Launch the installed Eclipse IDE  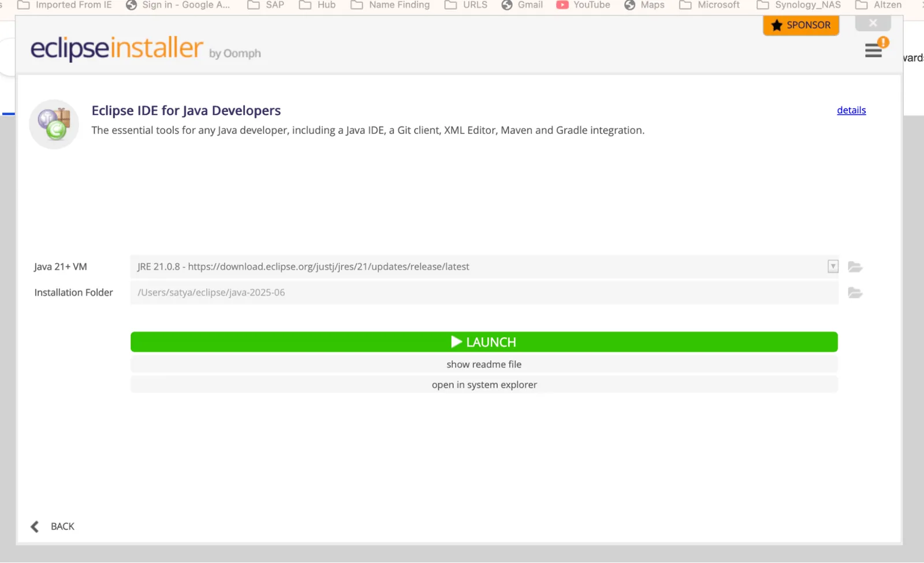click(x=484, y=342)
